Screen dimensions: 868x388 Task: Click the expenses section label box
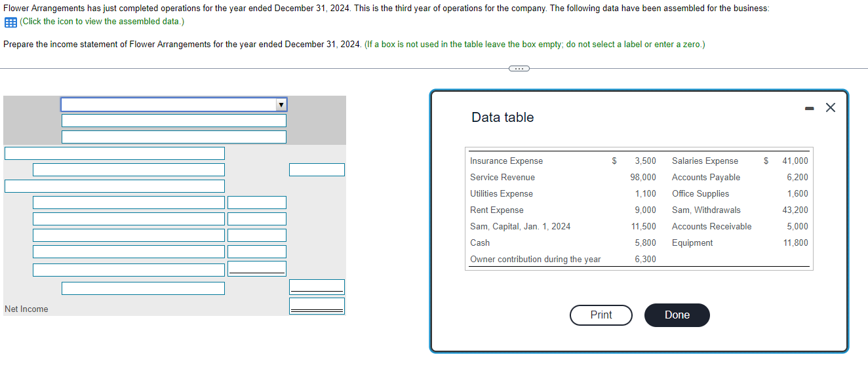point(115,185)
